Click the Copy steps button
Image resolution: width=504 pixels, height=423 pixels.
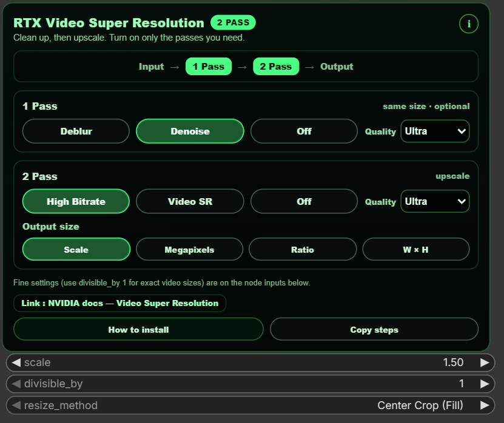point(374,329)
